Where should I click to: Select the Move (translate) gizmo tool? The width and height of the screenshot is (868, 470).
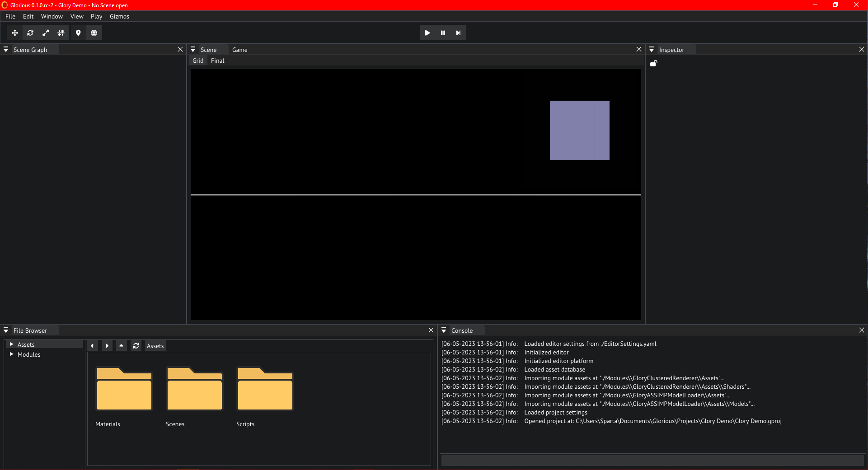(x=15, y=33)
